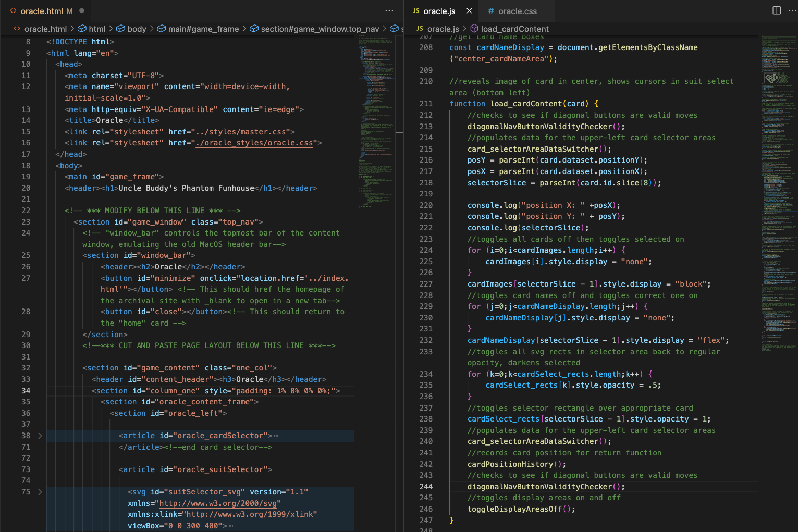Image resolution: width=798 pixels, height=532 pixels.
Task: Open more actions menu of left editor group
Action: 389,10
